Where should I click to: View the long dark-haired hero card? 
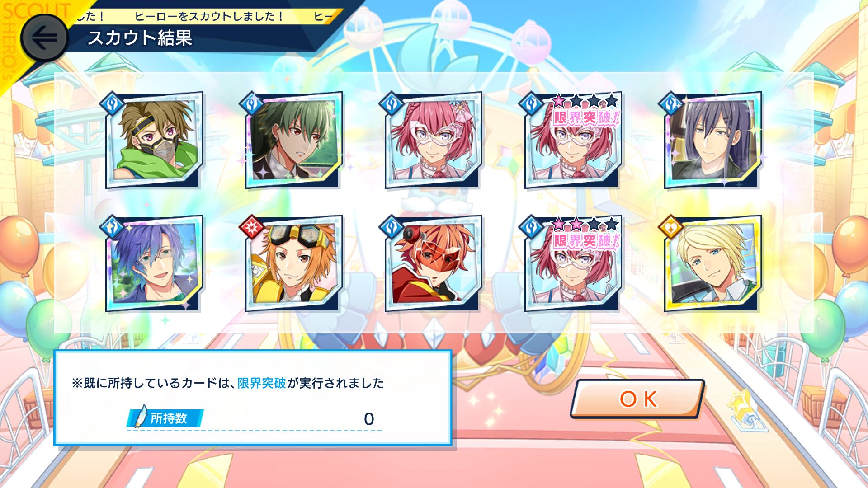click(713, 140)
